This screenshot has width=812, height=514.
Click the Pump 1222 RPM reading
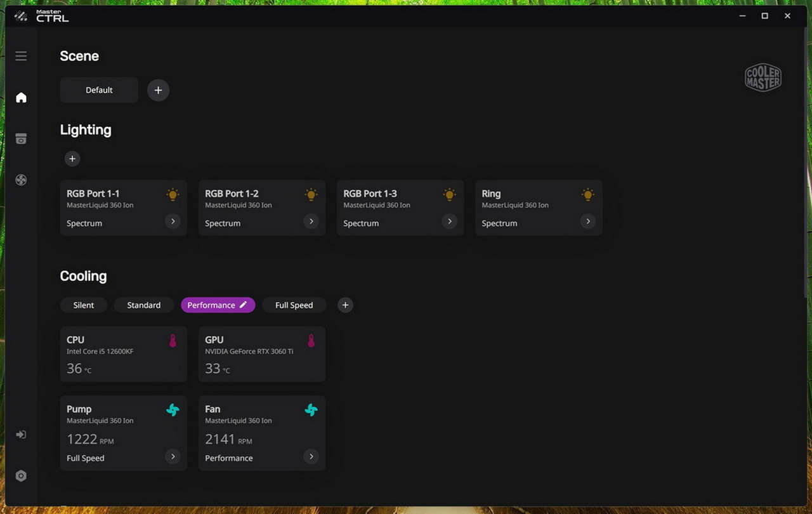coord(90,439)
